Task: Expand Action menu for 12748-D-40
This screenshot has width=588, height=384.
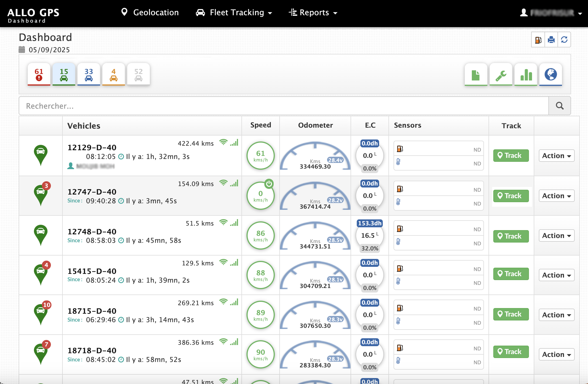Action: point(556,235)
